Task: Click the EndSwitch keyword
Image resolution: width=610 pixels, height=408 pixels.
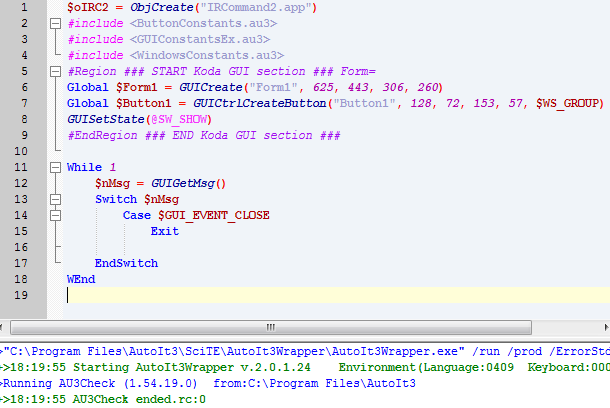Action: click(126, 263)
